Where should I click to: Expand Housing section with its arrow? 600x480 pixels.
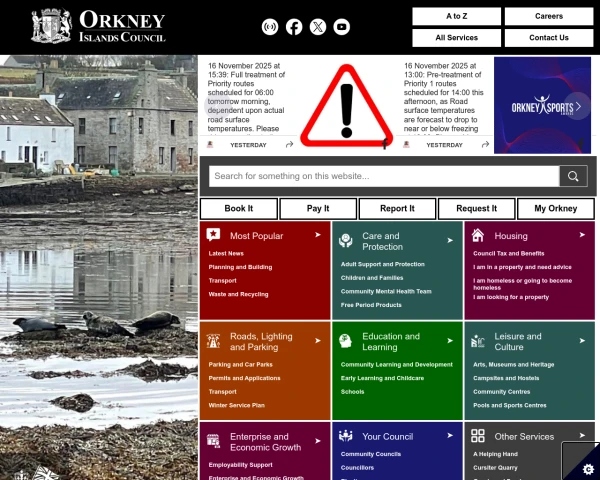pos(582,235)
